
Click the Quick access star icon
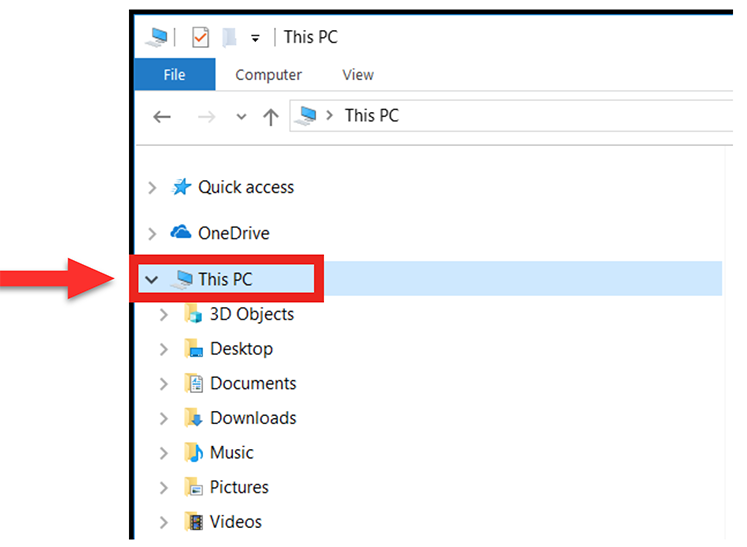click(182, 187)
